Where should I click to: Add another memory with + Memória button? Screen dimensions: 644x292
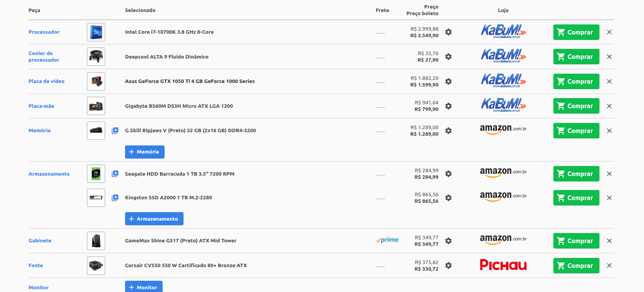pos(145,152)
